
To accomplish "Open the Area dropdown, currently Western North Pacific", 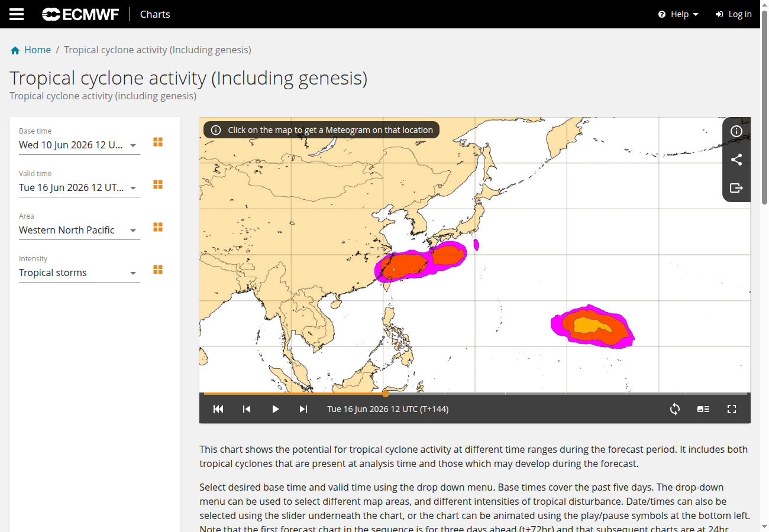I will [79, 231].
